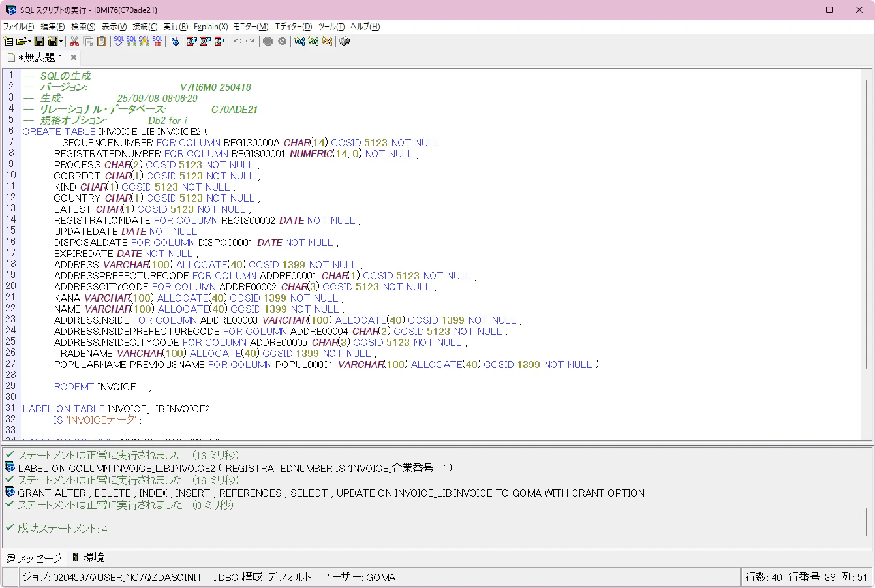
Task: Switch to the 環境 tab
Action: [x=87, y=558]
